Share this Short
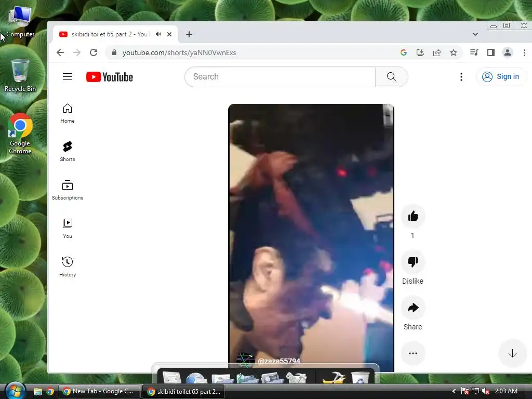Screen dimensions: 532x399 413,308
